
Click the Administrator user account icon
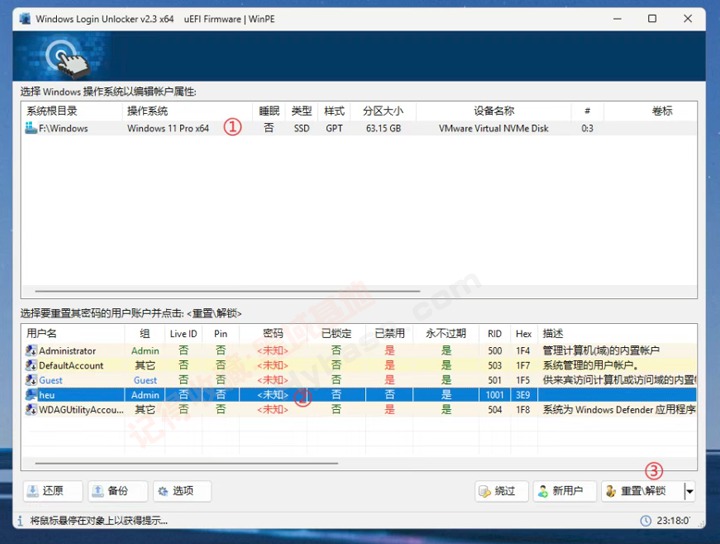click(x=31, y=351)
